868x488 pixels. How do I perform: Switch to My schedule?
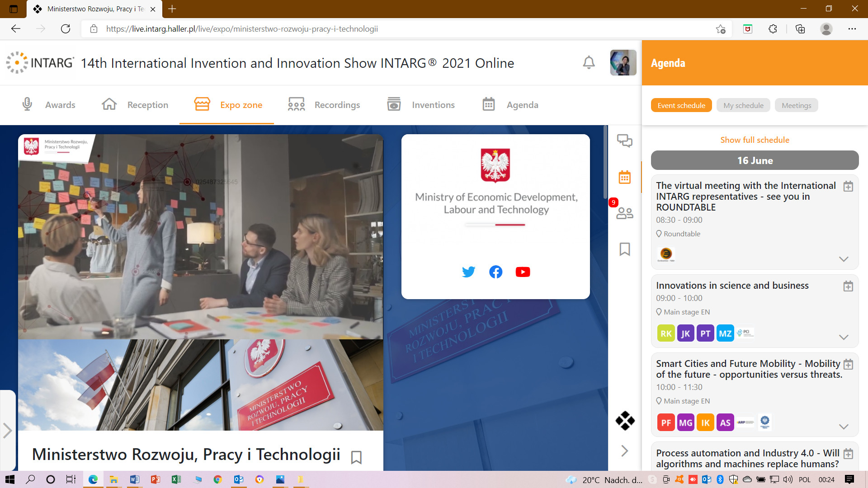[x=743, y=105]
